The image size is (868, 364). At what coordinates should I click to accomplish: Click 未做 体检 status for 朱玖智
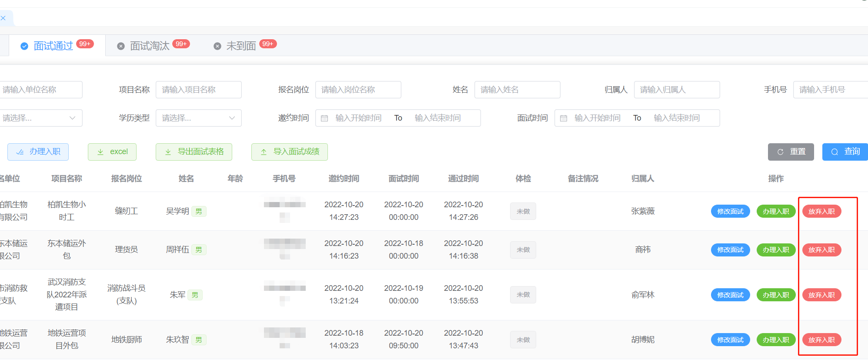click(523, 340)
